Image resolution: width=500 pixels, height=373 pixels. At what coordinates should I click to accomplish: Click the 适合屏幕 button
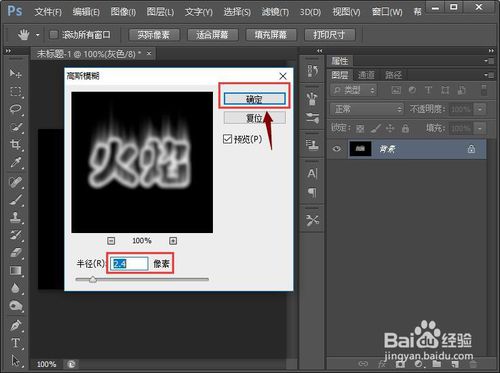[213, 35]
